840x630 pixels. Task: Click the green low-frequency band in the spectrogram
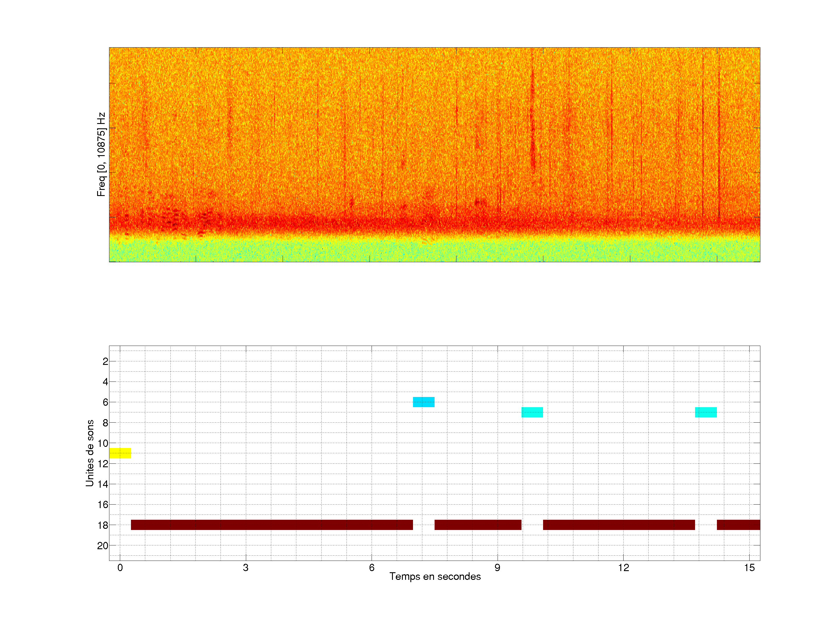click(x=434, y=251)
